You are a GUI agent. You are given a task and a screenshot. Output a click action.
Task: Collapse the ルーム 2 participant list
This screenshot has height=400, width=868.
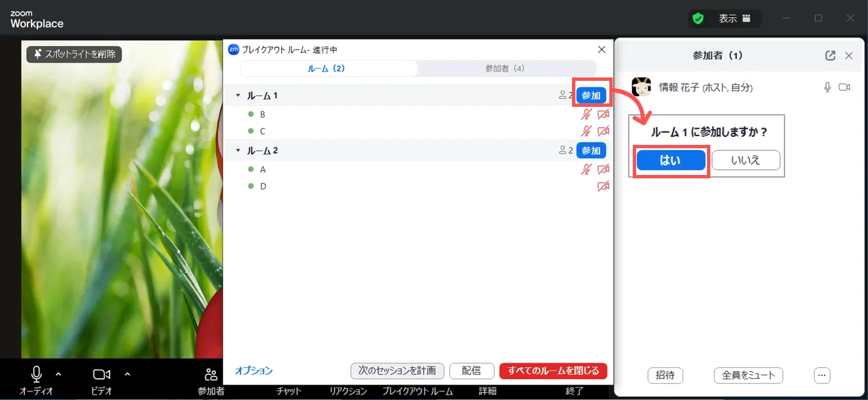click(237, 151)
